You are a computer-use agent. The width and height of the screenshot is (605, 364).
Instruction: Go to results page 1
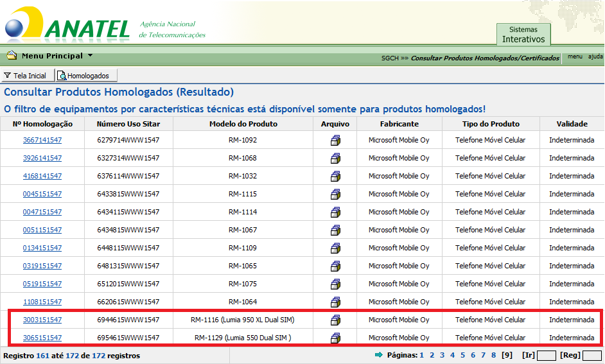pos(422,355)
